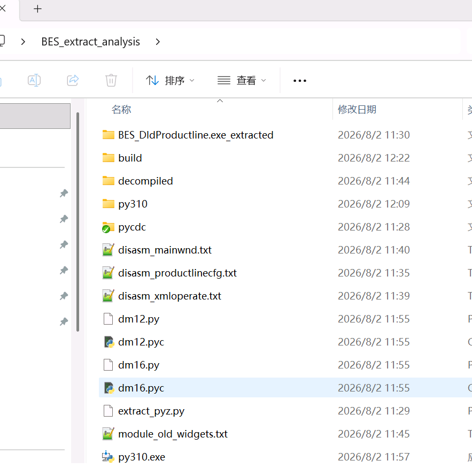
Task: Click file name dm16.py
Action: 138,365
